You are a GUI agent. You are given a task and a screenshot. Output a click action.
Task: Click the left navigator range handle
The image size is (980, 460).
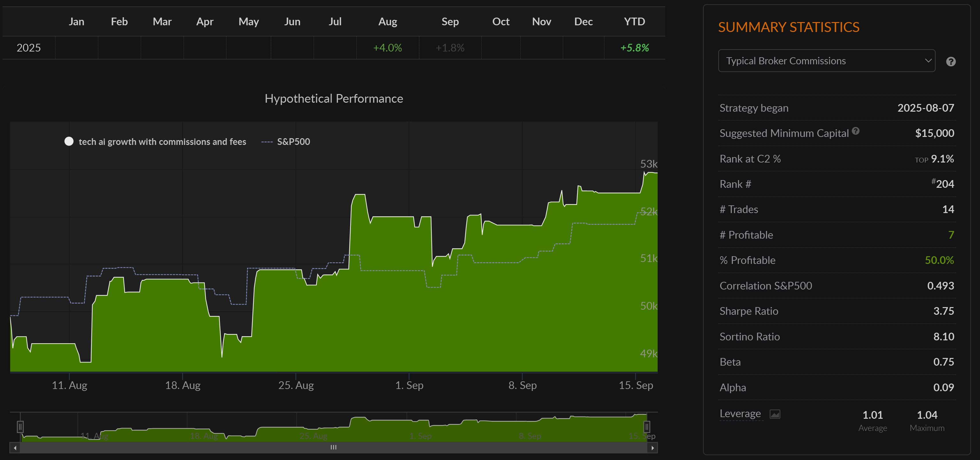[20, 426]
